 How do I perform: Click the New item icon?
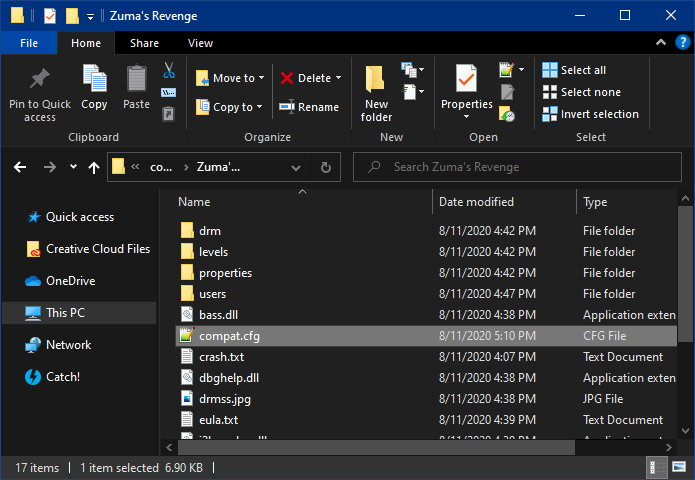tap(412, 70)
